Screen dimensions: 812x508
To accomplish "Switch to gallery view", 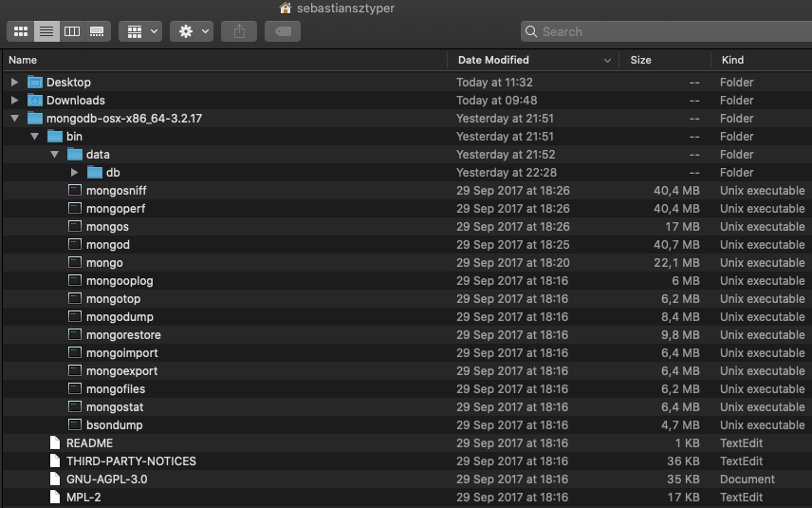I will [97, 31].
